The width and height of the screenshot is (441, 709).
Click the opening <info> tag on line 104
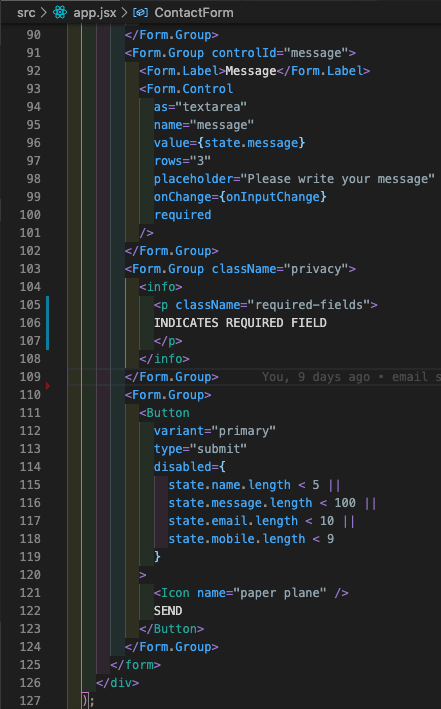pyautogui.click(x=161, y=287)
